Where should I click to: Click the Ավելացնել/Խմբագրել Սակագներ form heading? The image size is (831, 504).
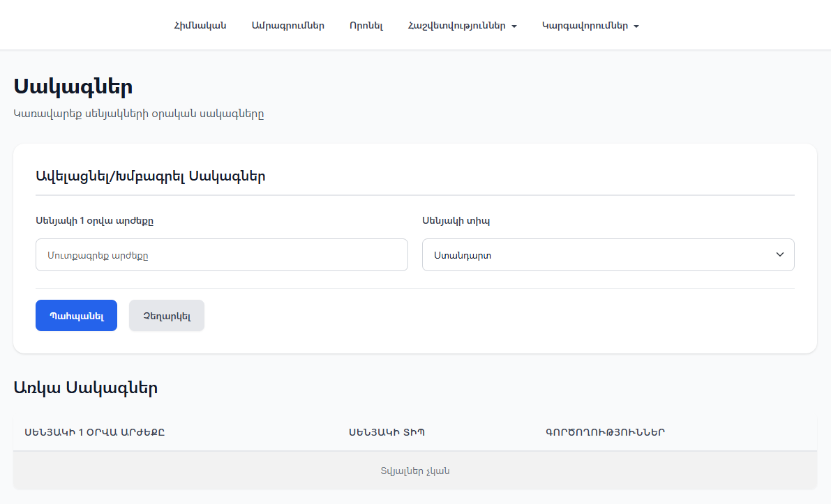click(x=150, y=176)
